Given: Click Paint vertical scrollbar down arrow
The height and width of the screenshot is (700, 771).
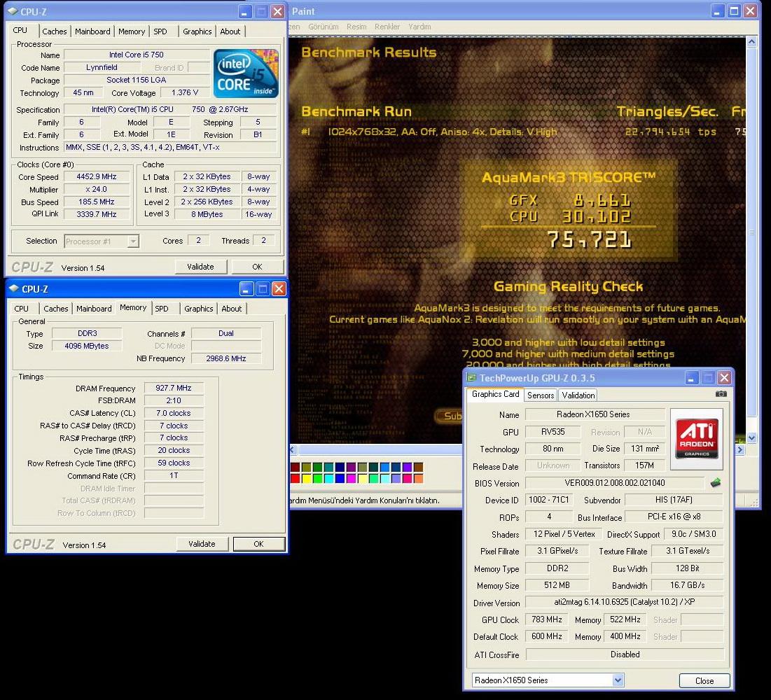Looking at the screenshot, I should pos(751,437).
